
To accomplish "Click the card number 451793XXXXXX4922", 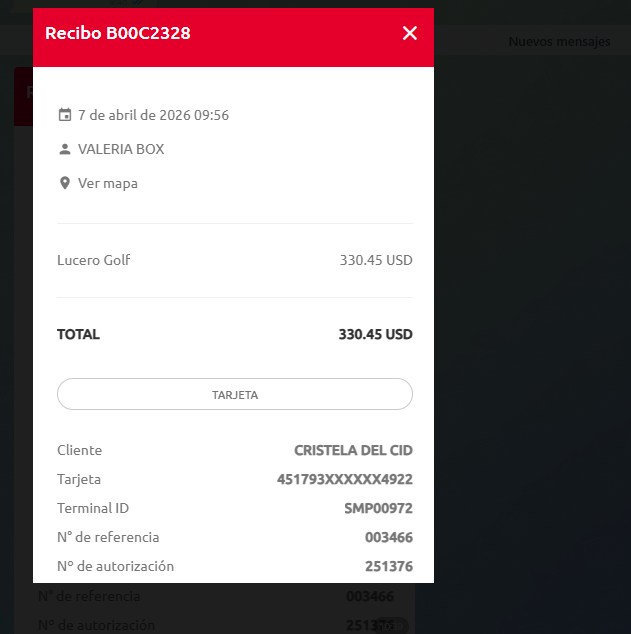I will [344, 479].
